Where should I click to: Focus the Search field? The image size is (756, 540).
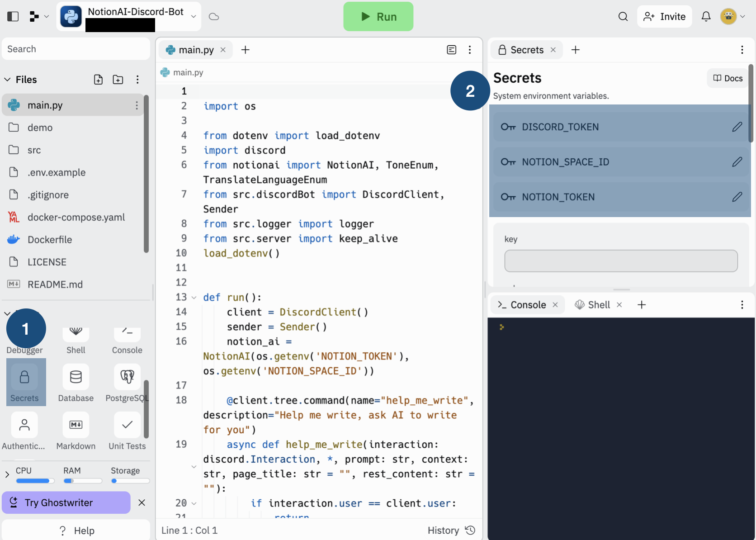coord(76,49)
